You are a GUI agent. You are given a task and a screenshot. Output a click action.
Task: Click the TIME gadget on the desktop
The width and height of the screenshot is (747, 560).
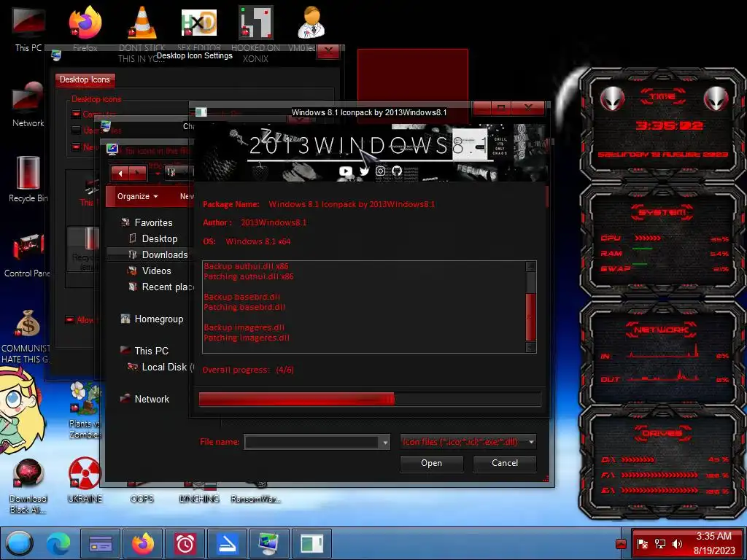pos(662,125)
